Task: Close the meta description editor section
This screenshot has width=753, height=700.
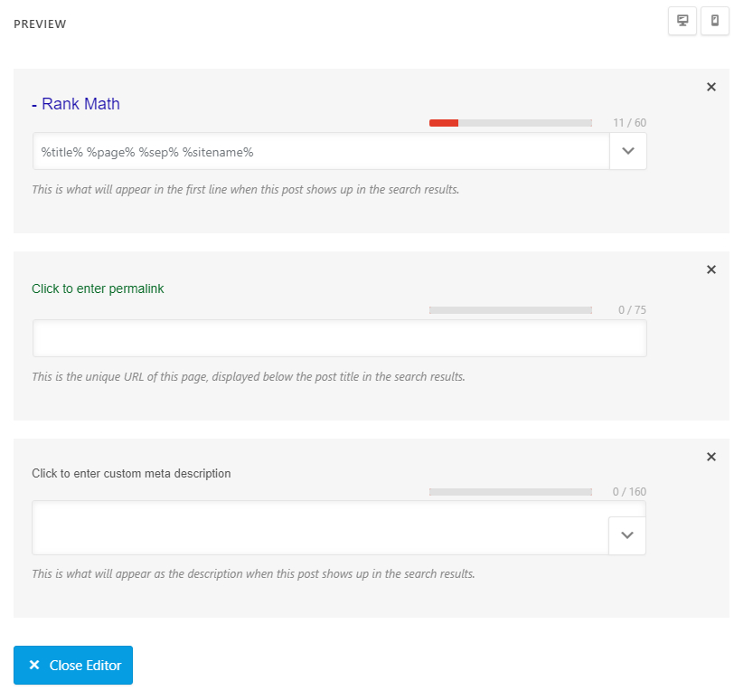Action: tap(711, 457)
